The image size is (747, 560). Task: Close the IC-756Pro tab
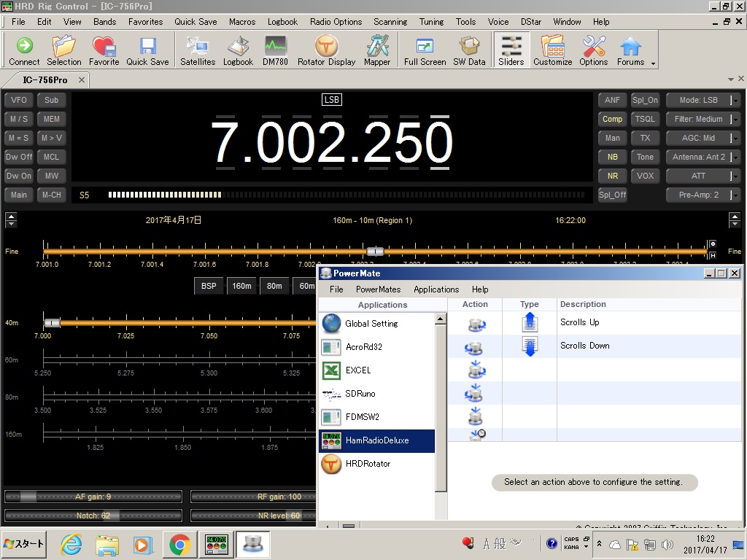tap(82, 80)
